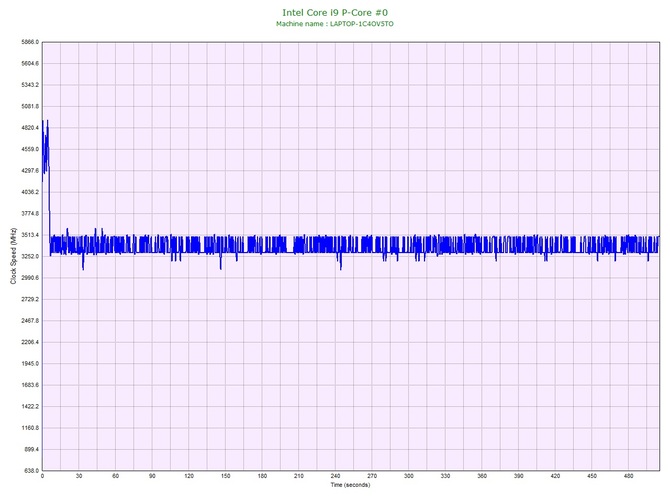
Task: Click the 240 seconds tick label
Action: (335, 476)
